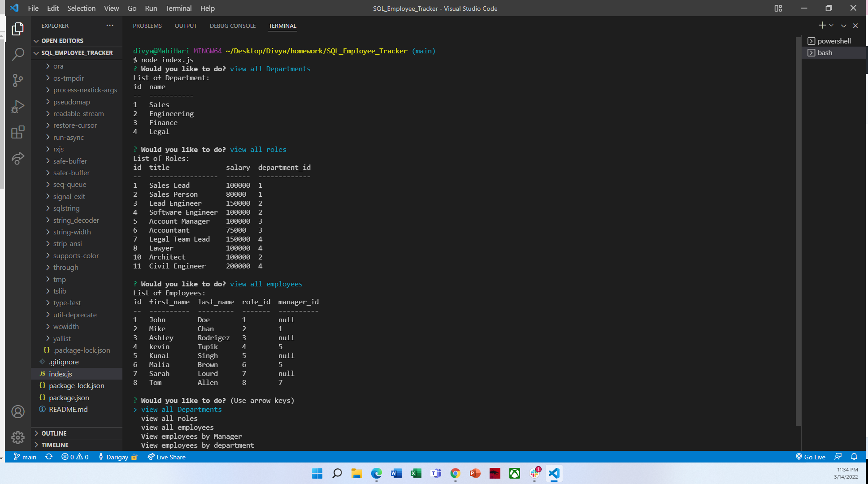
Task: Click errors and warnings status indicator
Action: (x=75, y=457)
